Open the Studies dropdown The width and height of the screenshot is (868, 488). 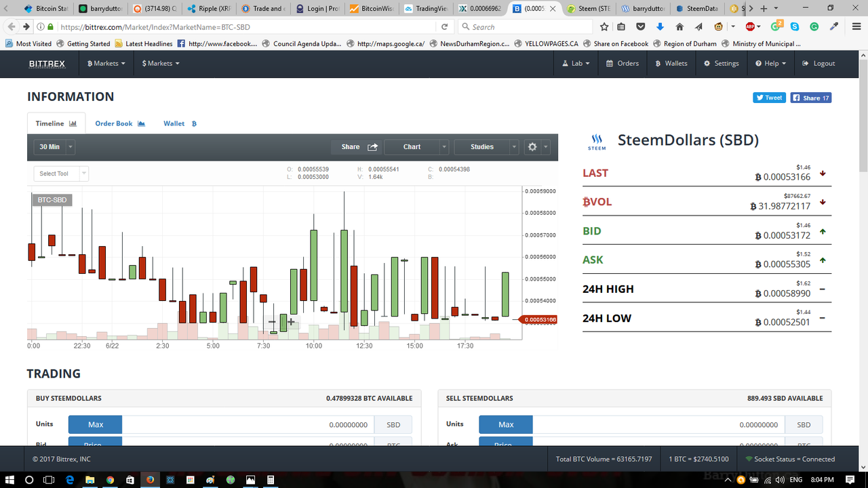486,146
